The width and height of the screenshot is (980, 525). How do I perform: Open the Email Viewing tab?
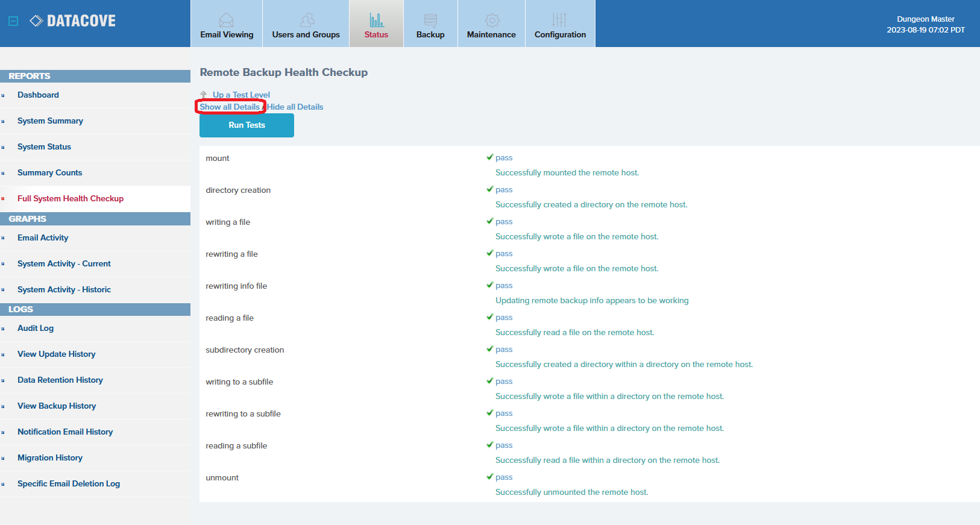[x=227, y=24]
